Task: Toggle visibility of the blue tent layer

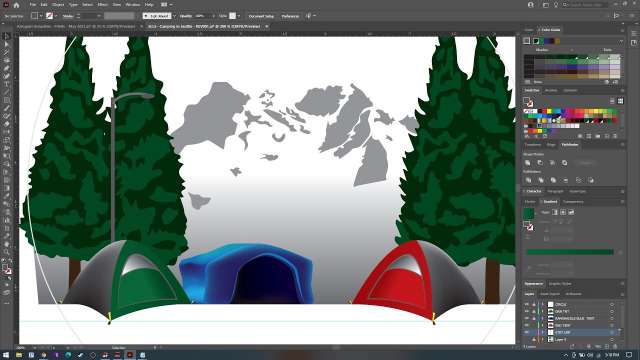Action: (527, 318)
